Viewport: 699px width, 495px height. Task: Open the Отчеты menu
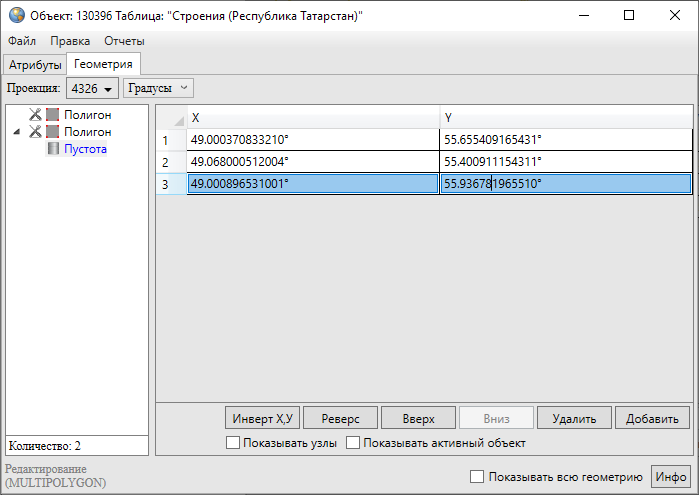point(124,41)
